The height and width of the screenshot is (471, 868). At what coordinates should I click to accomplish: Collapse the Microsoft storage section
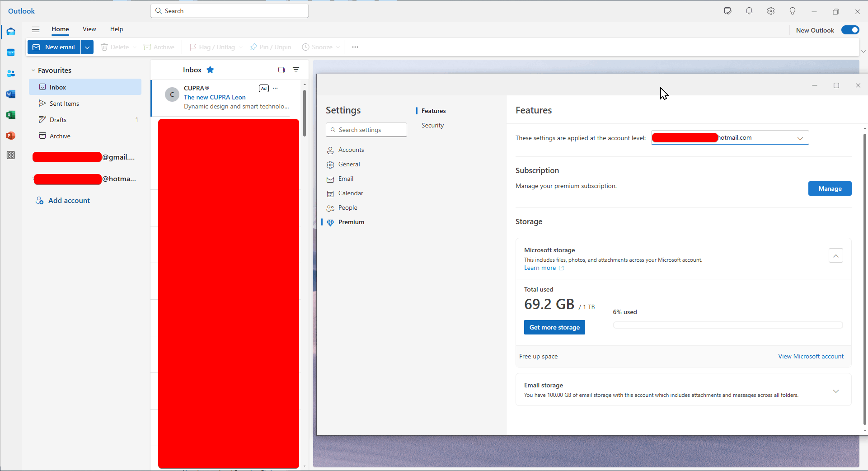coord(835,255)
